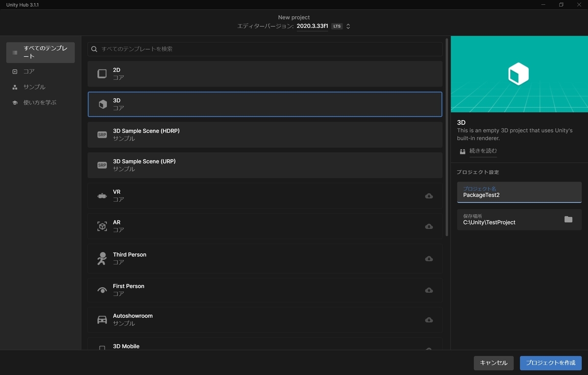The height and width of the screenshot is (375, 588).
Task: Click the search magnifier icon
Action: click(x=94, y=49)
